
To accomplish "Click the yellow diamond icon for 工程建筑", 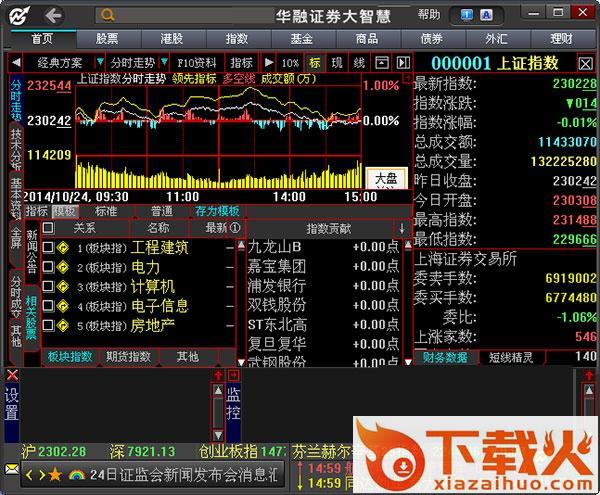I will pos(63,248).
